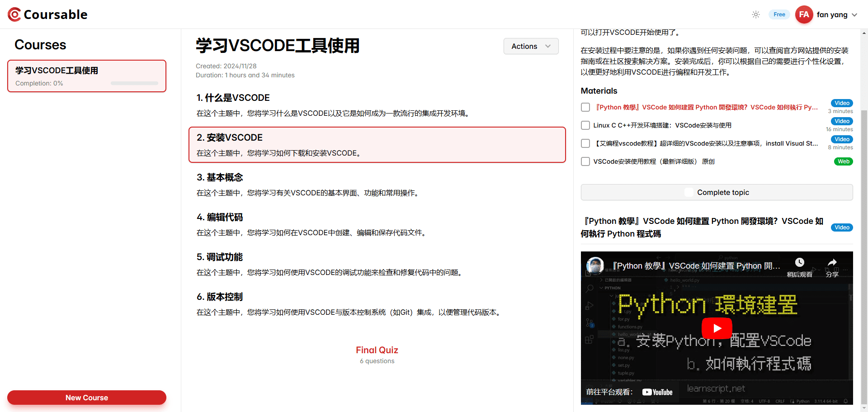Image resolution: width=868 pixels, height=412 pixels.
Task: Toggle the Complete topic checkbox box
Action: (689, 192)
